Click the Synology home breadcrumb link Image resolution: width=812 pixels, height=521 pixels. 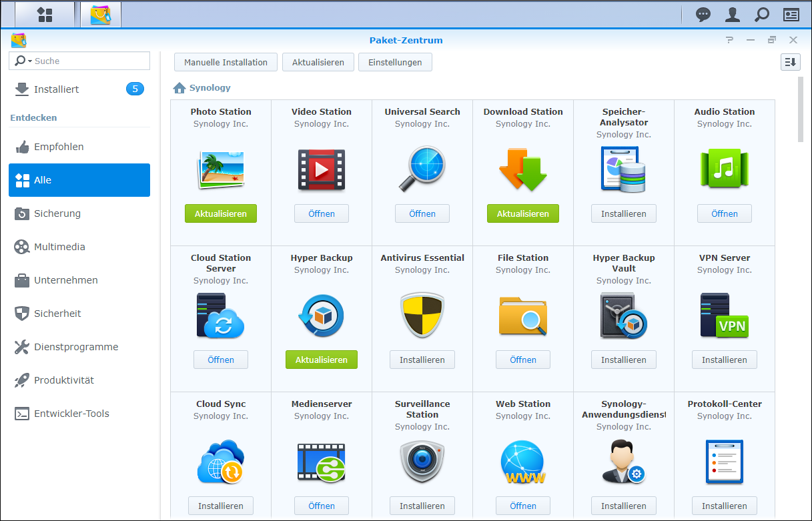(201, 87)
